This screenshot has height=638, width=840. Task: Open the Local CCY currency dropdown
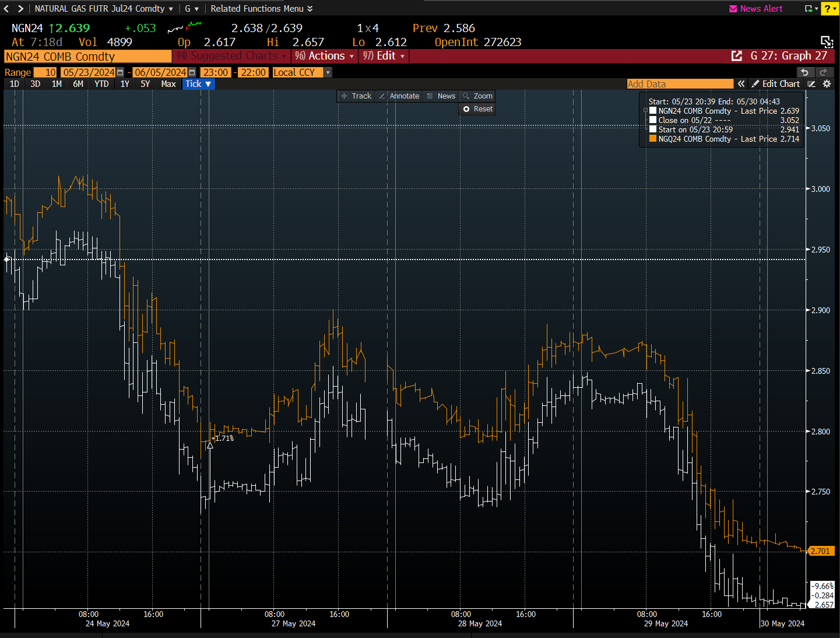[328, 72]
